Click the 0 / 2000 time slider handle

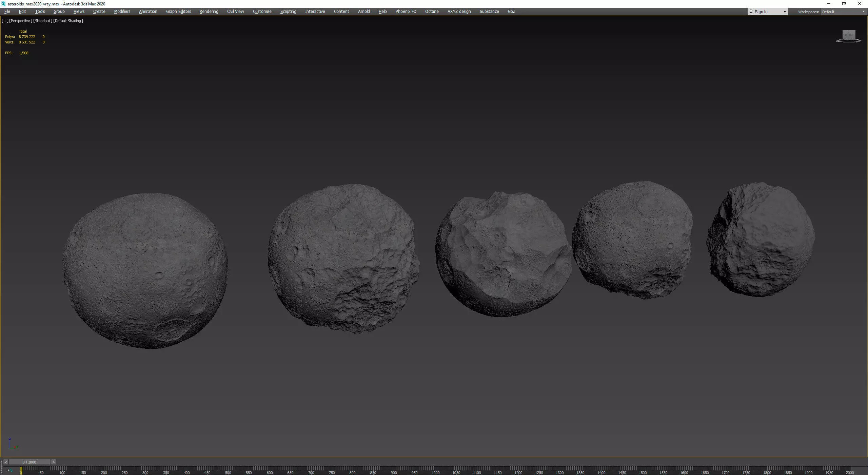click(x=29, y=462)
